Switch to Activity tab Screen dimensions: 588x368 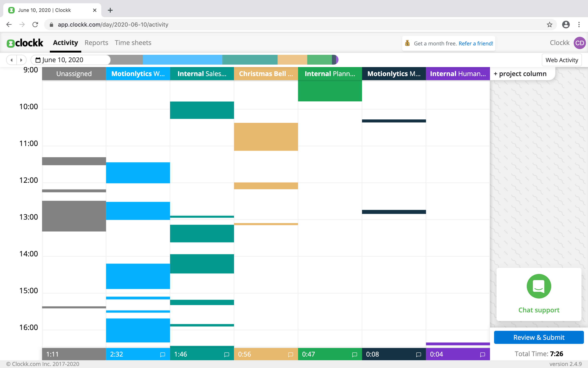[x=65, y=43]
